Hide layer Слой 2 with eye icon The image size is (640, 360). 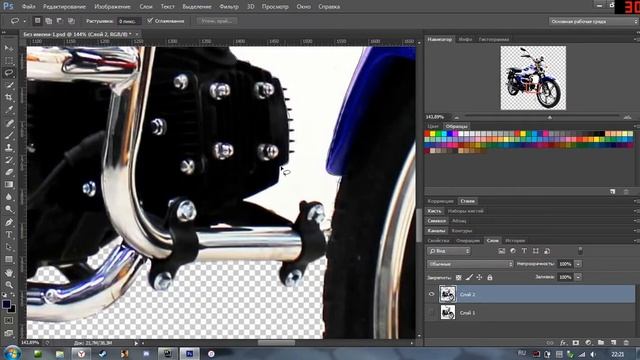[431, 294]
